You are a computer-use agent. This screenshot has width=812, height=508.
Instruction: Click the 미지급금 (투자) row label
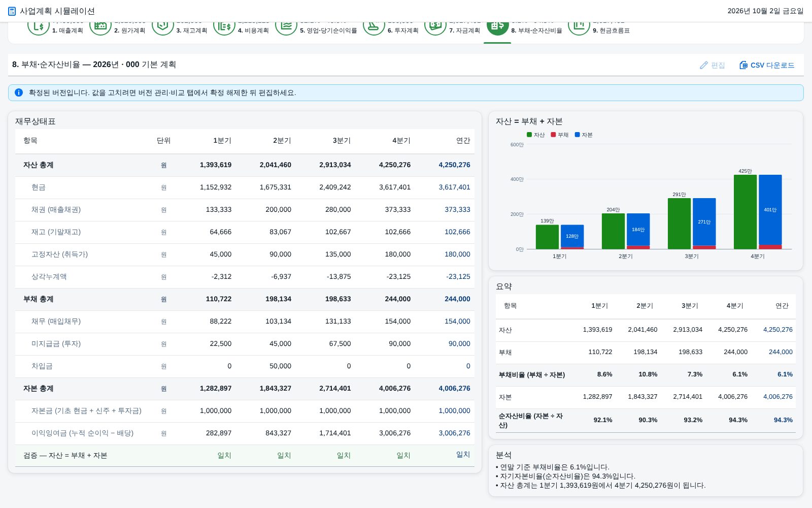point(56,344)
